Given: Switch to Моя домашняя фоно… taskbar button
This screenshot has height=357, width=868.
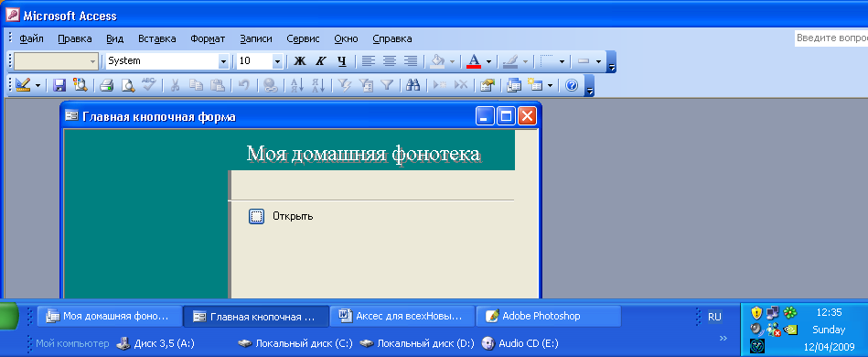Looking at the screenshot, I should (110, 316).
